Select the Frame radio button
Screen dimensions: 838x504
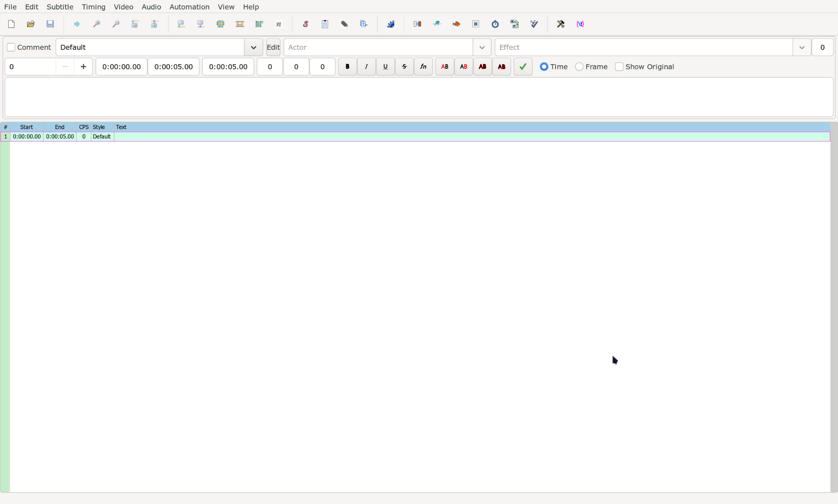579,67
